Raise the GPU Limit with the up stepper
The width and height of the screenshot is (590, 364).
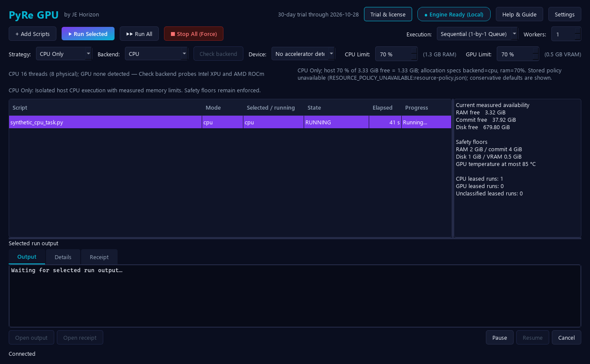(536, 50)
